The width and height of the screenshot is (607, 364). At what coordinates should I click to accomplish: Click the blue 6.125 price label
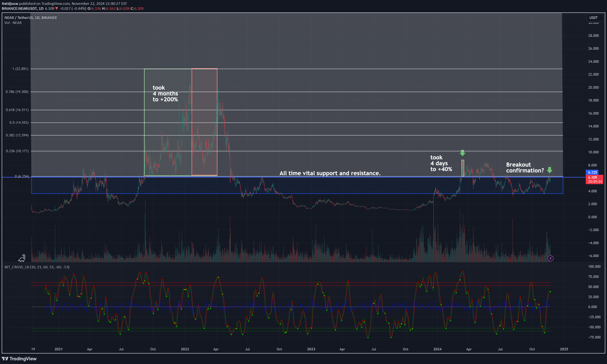[x=592, y=172]
